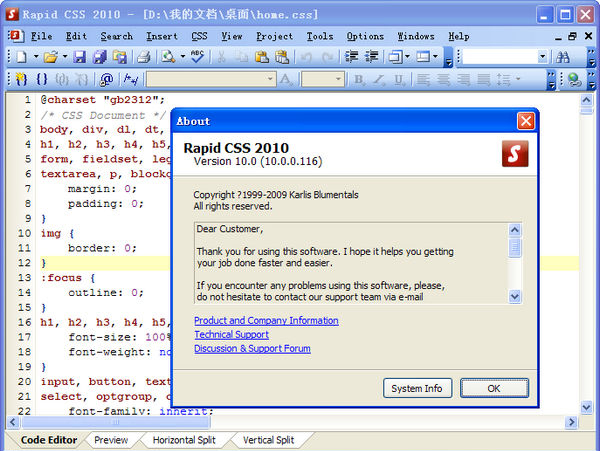The image size is (600, 451).
Task: Click the browser preview magnifier icon
Action: (168, 57)
